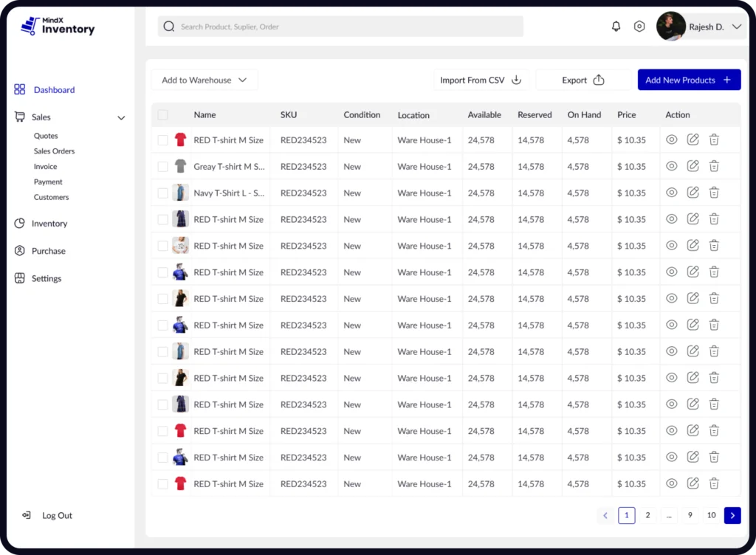This screenshot has width=756, height=555.
Task: Click the Log Out icon at bottom
Action: click(x=26, y=515)
